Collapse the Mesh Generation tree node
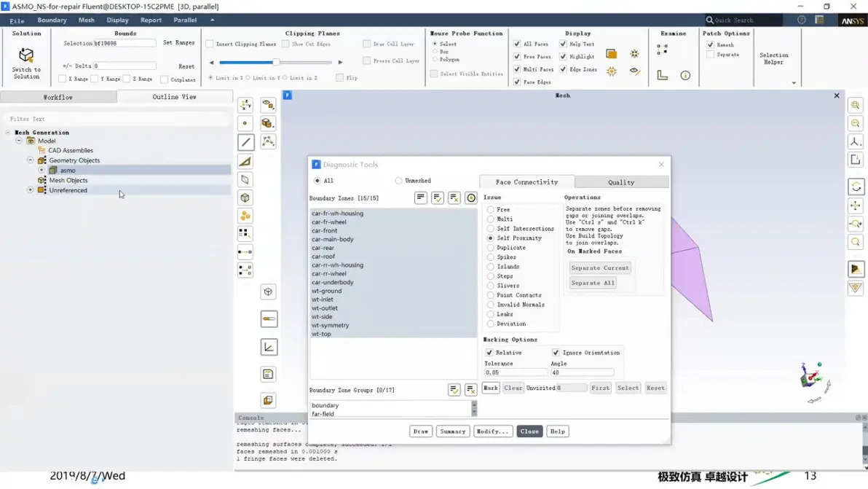Image resolution: width=868 pixels, height=489 pixels. 8,133
